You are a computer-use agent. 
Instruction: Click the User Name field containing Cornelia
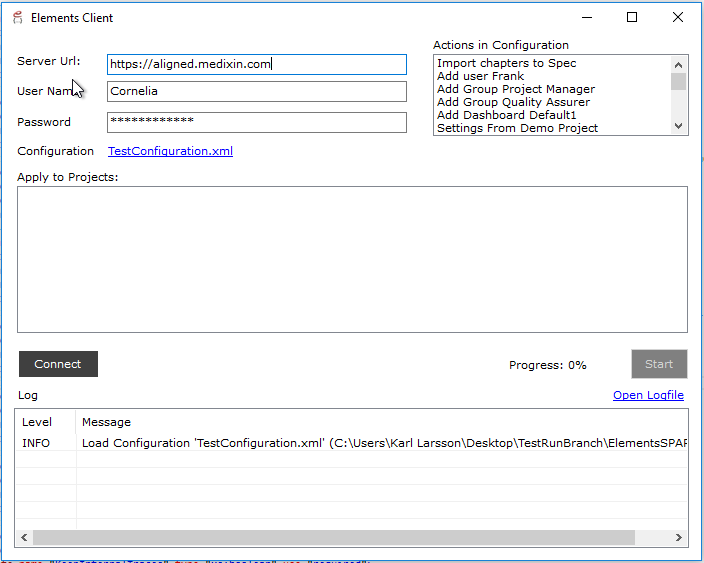256,91
